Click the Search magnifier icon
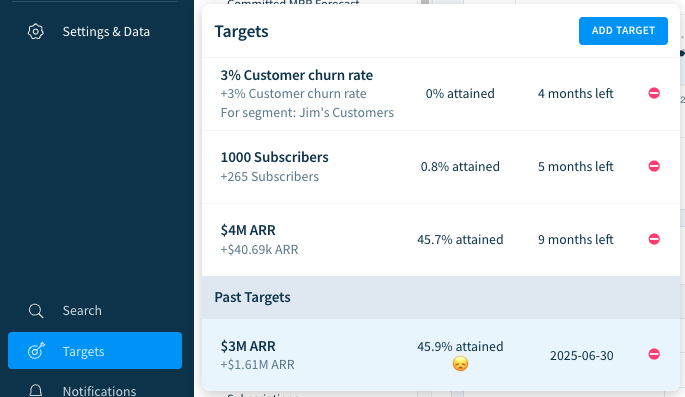 click(36, 311)
